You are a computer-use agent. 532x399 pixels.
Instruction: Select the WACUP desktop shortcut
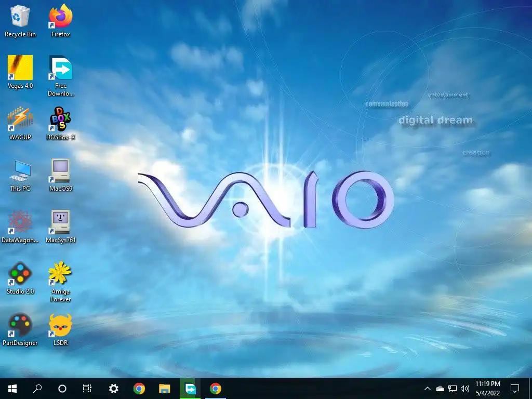pos(20,124)
